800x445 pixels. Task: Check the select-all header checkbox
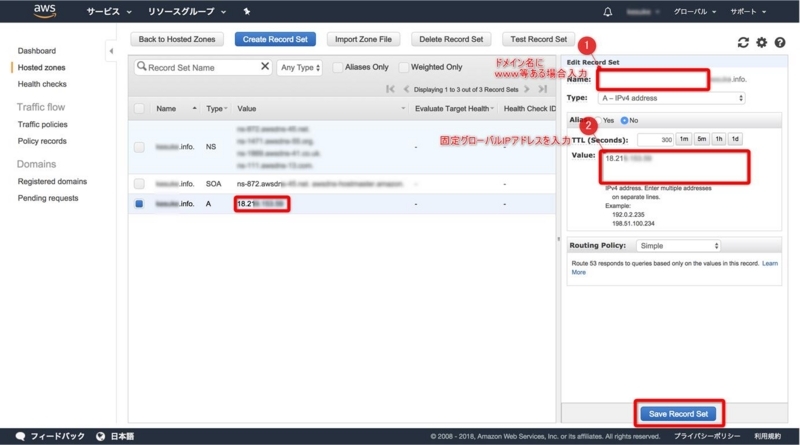pos(139,108)
